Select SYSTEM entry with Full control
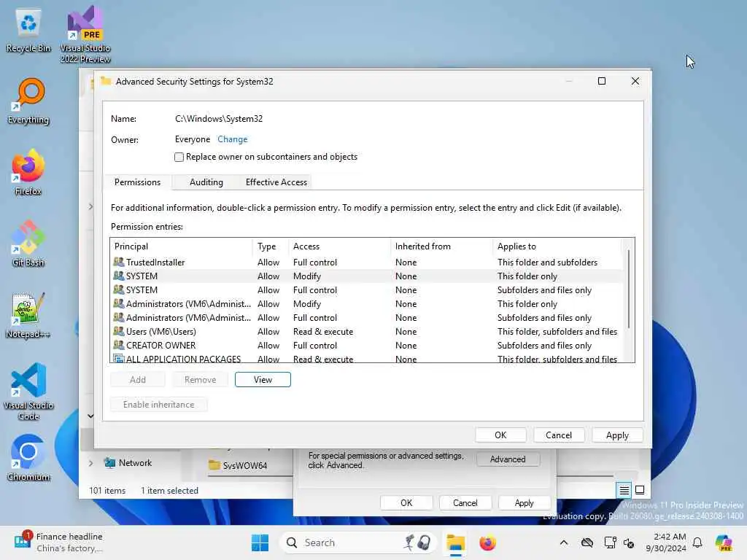The width and height of the screenshot is (747, 560). pyautogui.click(x=367, y=290)
